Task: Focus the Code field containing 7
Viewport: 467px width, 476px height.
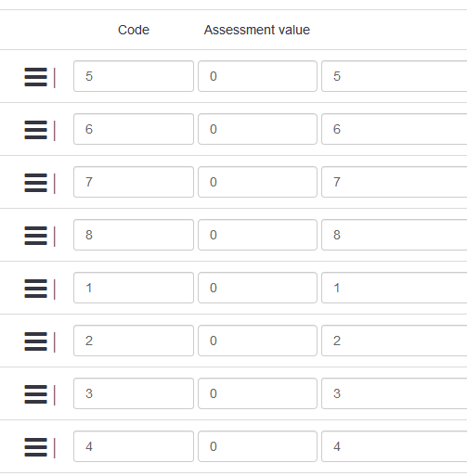Action: click(x=134, y=182)
